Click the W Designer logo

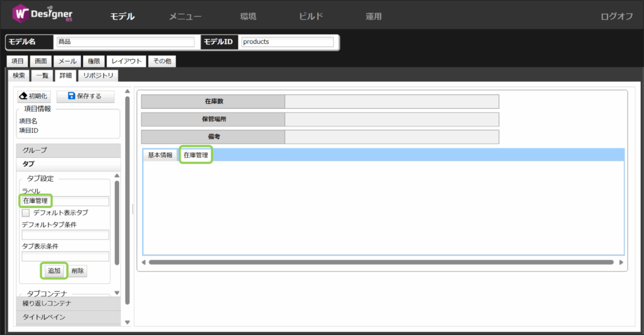(43, 15)
